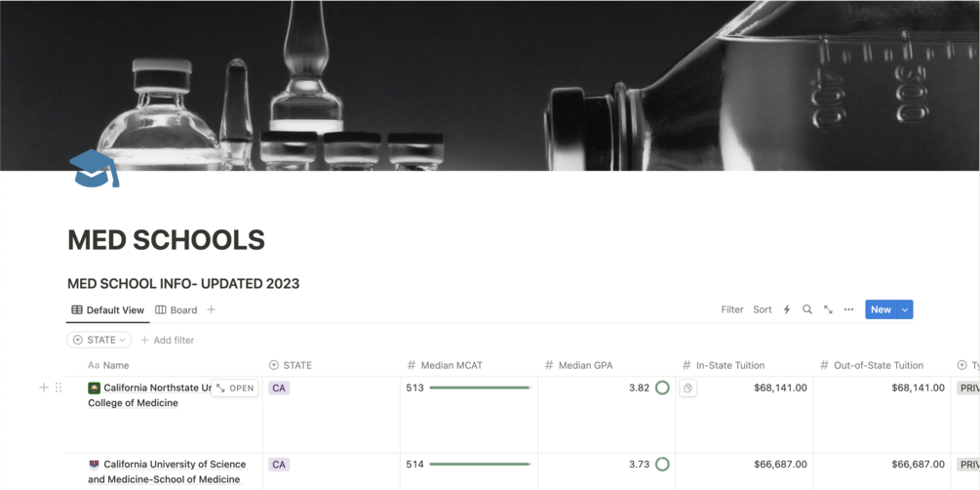Viewport: 980px width, 490px height.
Task: Open automations lightning bolt icon
Action: pos(787,309)
